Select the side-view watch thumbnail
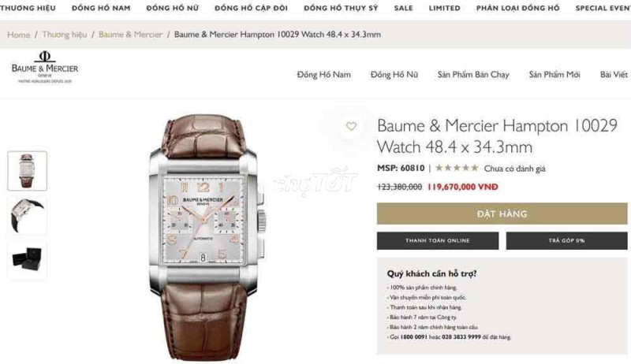 pyautogui.click(x=27, y=215)
